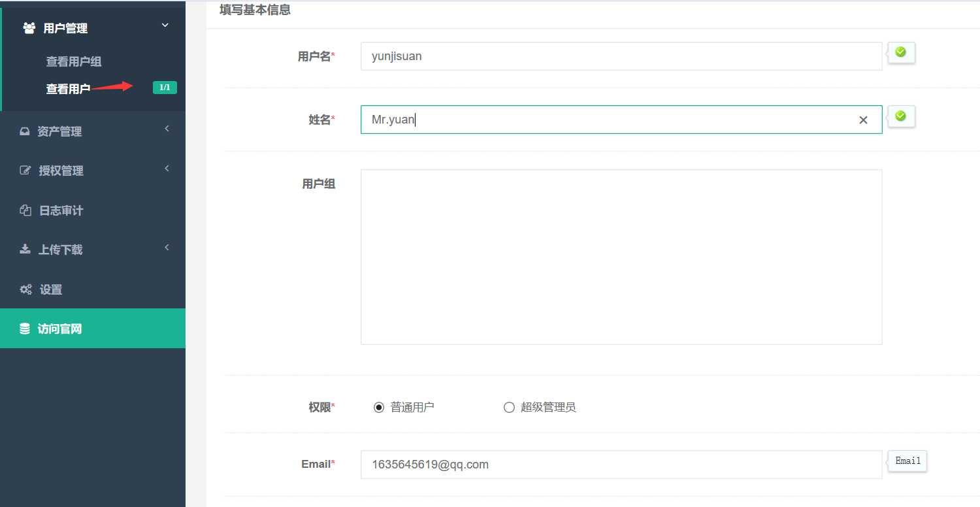Viewport: 980px width, 507px height.
Task: Click the Email tooltip label beside the field
Action: 907,461
